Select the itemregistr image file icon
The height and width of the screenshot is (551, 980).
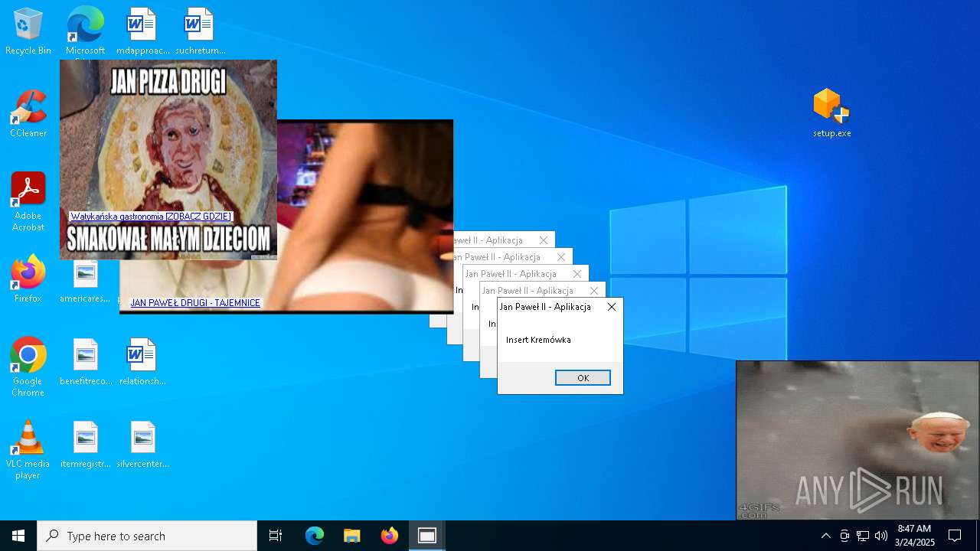tap(86, 445)
